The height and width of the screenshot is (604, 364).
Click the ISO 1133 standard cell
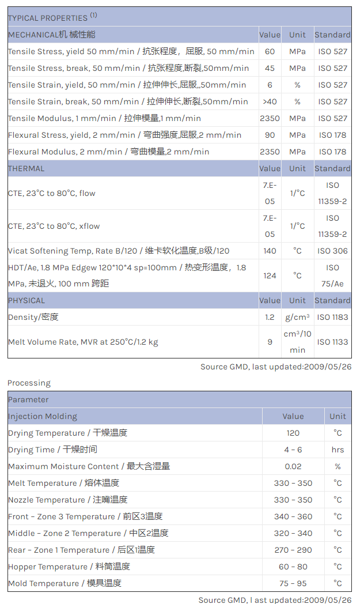332,342
